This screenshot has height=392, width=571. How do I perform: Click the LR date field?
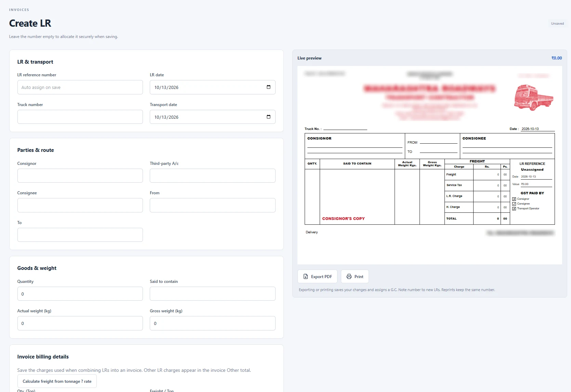point(212,87)
